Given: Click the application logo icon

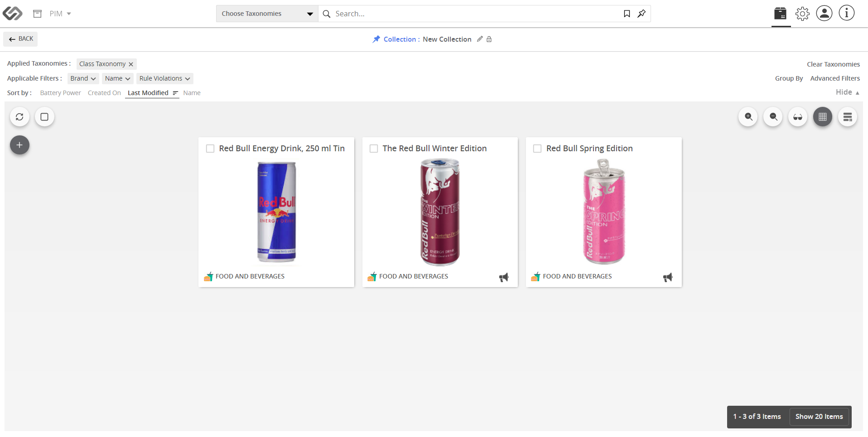Looking at the screenshot, I should 12,14.
